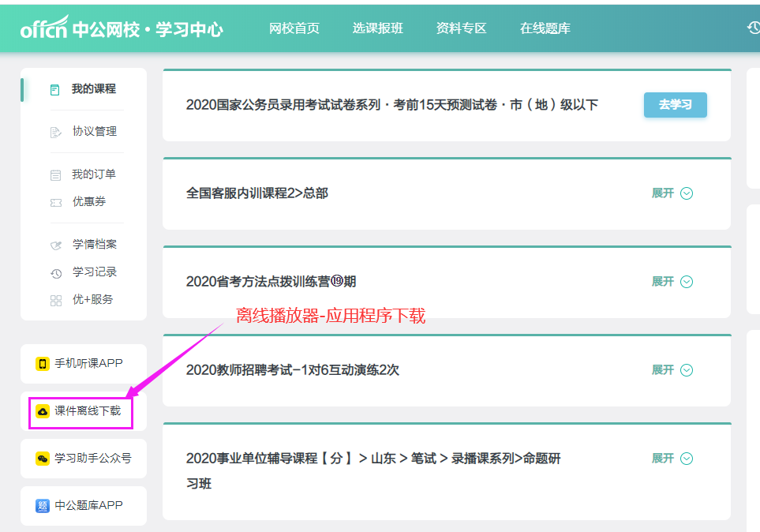
Task: Click the 优+服务 grid icon
Action: coord(55,300)
